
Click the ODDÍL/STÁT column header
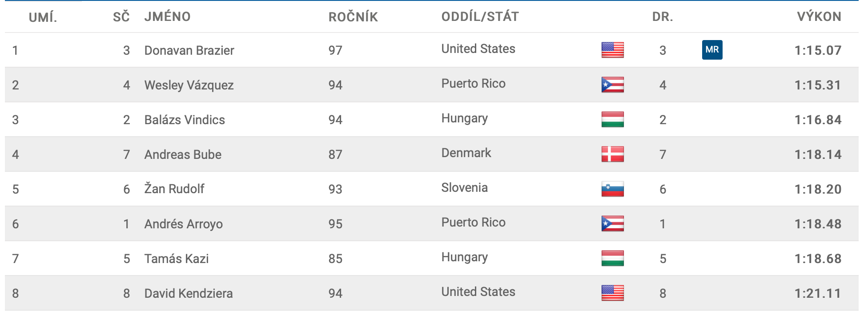coord(480,16)
